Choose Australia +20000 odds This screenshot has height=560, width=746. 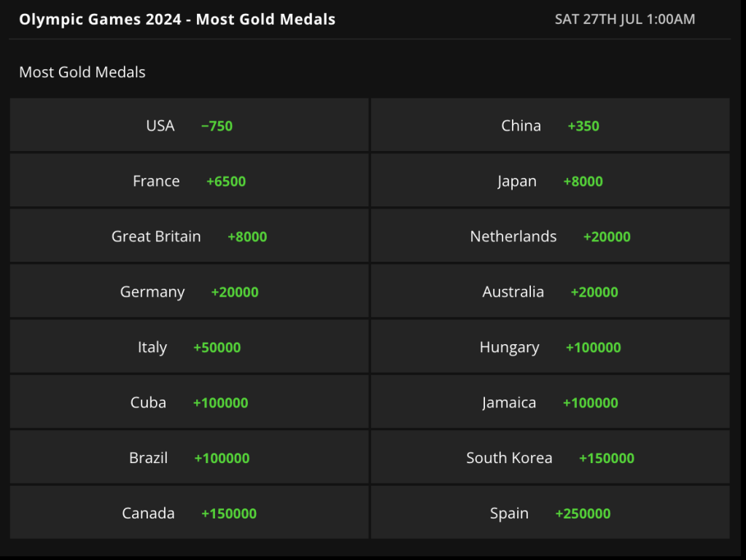(550, 291)
